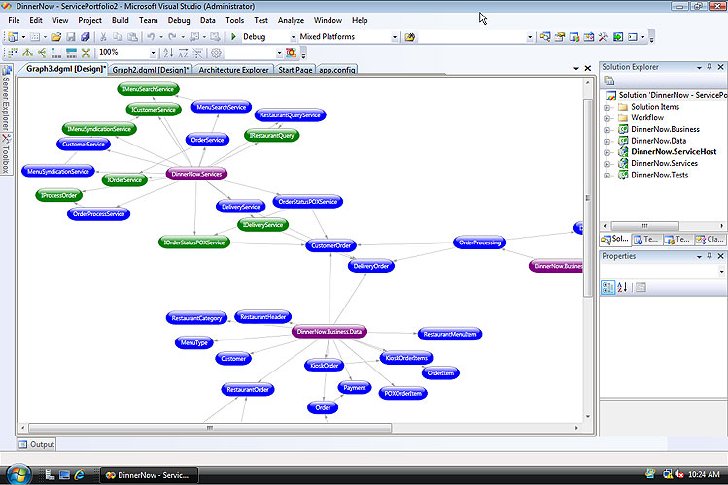
Task: Toggle auto-hide pin on Solution Explorer
Action: (x=709, y=67)
